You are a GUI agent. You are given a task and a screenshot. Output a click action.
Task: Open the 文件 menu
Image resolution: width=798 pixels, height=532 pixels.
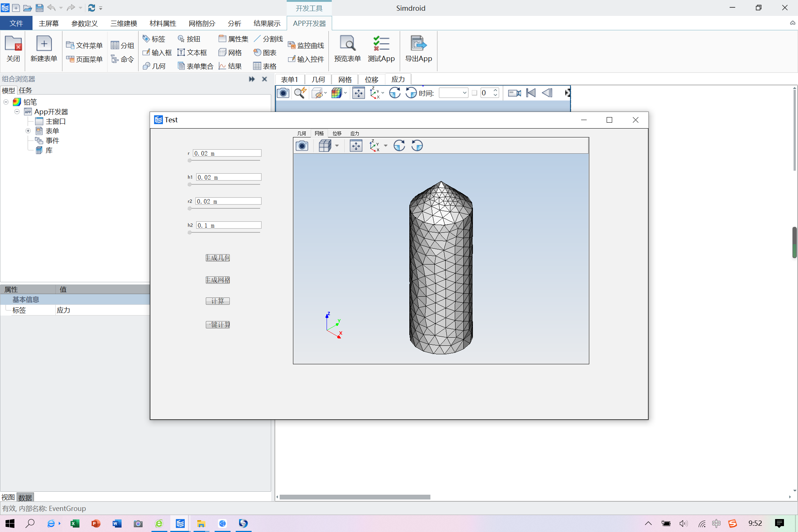(16, 23)
